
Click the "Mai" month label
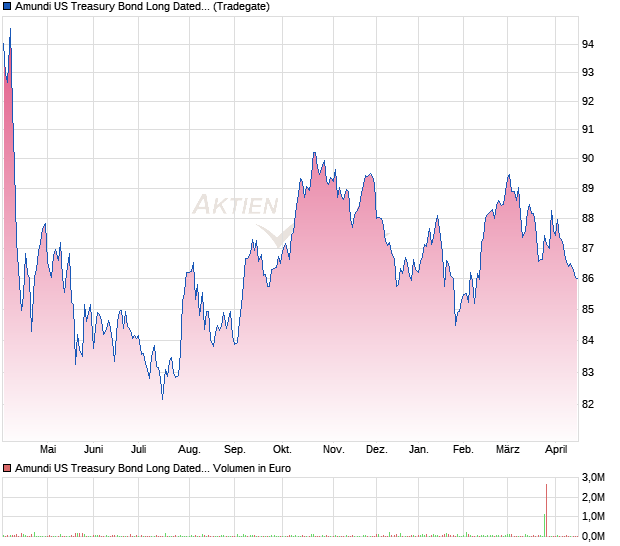48,450
